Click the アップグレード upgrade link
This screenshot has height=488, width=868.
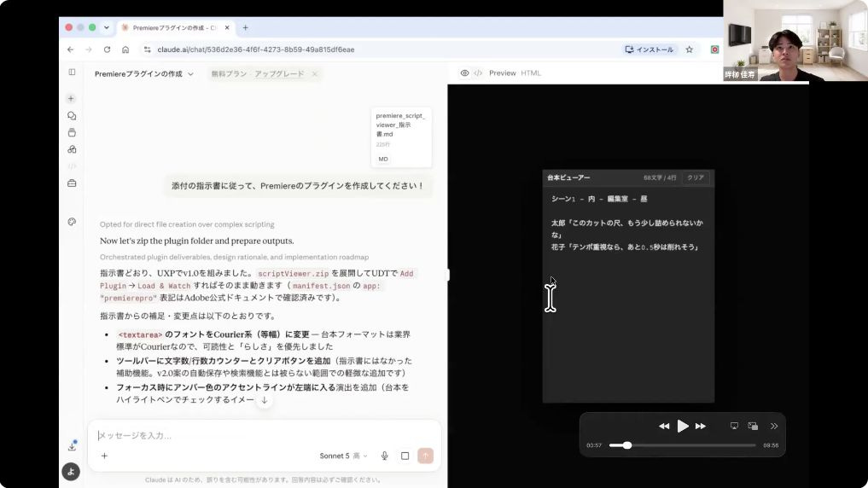point(279,73)
